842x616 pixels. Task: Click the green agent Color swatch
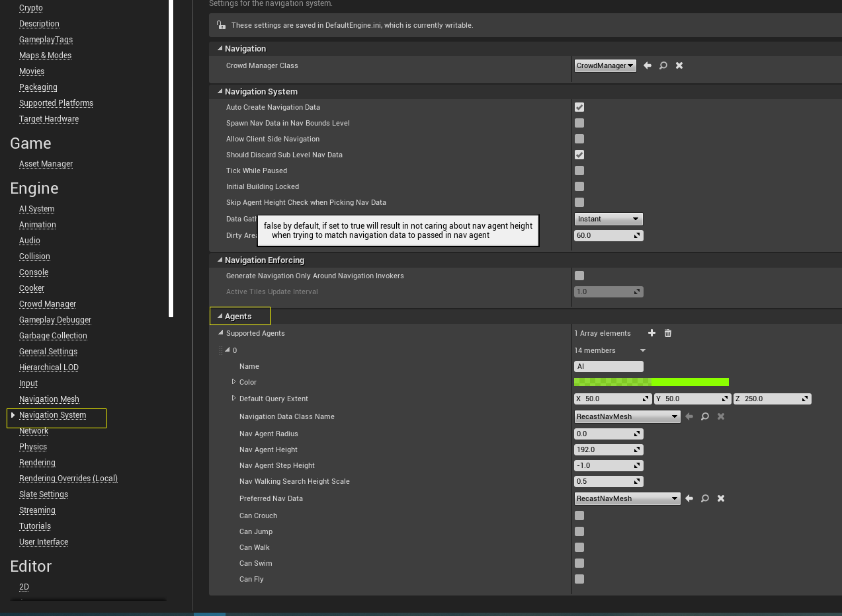pyautogui.click(x=651, y=381)
